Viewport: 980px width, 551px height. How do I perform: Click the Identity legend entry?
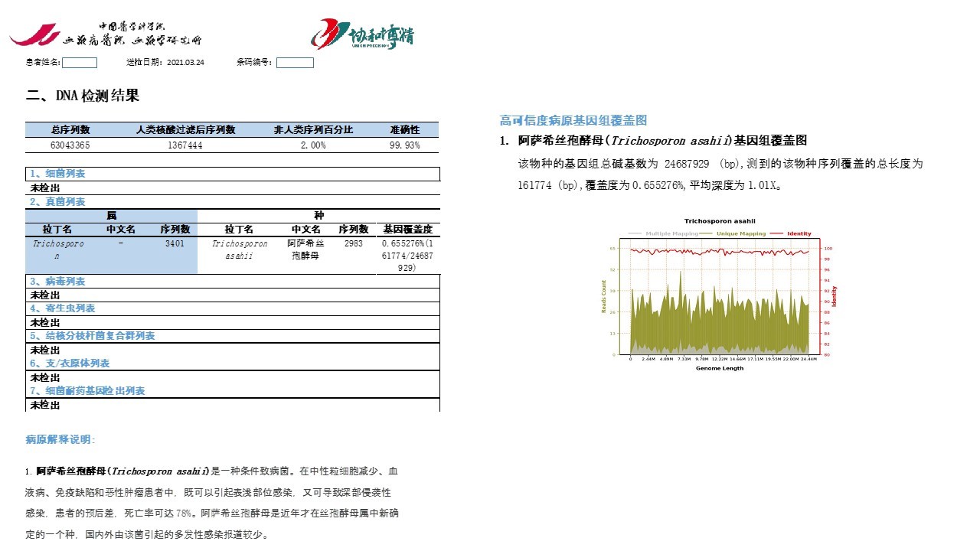point(792,233)
